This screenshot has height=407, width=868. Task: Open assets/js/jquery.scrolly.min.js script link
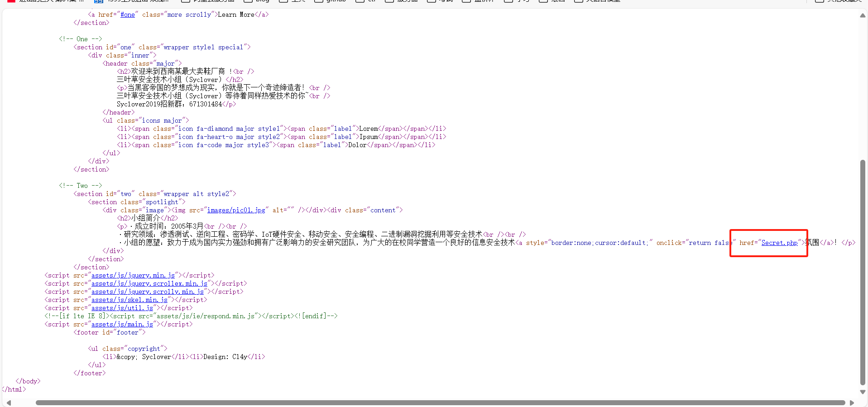tap(148, 292)
